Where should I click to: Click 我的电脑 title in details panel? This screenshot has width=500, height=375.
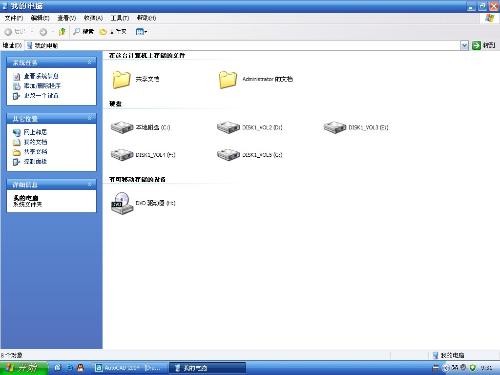click(26, 198)
